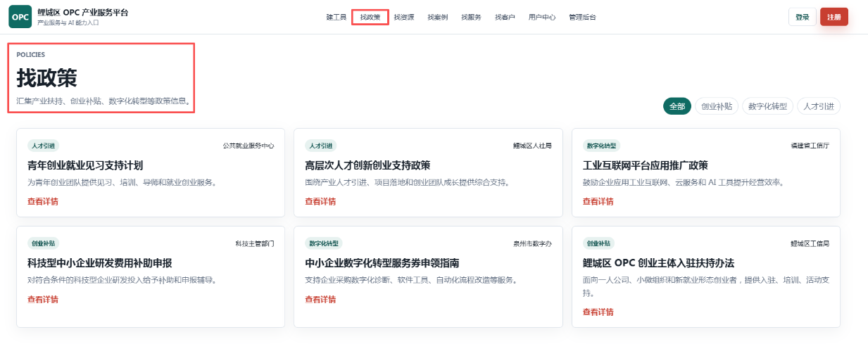Click the title 高层次人才创新创业支持政策

pyautogui.click(x=367, y=165)
